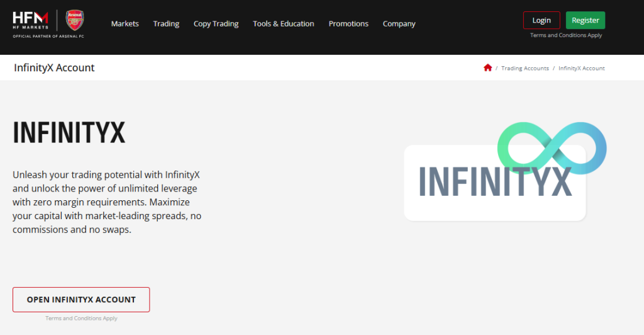Click the HFM HF Markets logo

click(30, 20)
